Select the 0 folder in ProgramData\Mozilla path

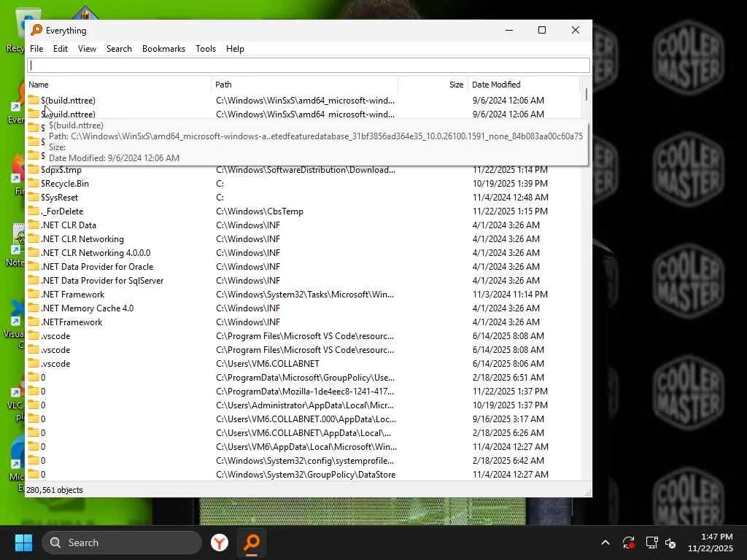coord(43,391)
